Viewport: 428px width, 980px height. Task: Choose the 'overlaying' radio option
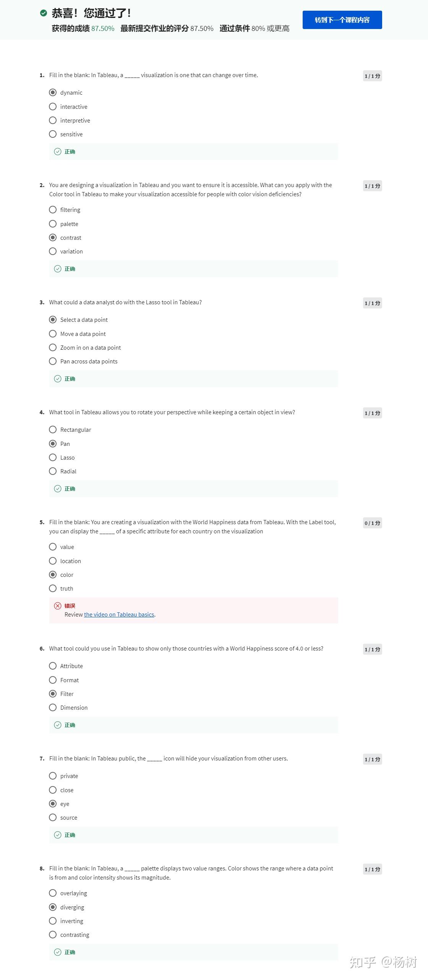pyautogui.click(x=53, y=893)
